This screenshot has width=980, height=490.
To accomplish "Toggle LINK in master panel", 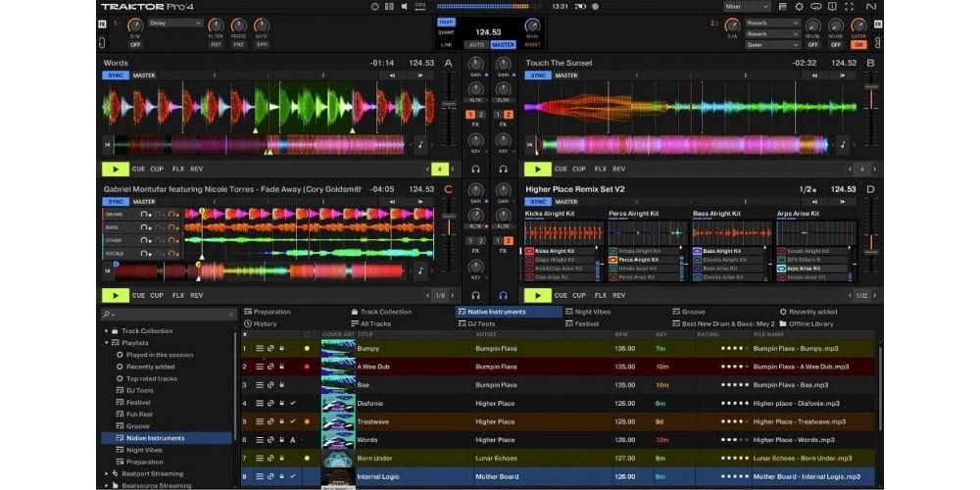I will click(x=446, y=45).
